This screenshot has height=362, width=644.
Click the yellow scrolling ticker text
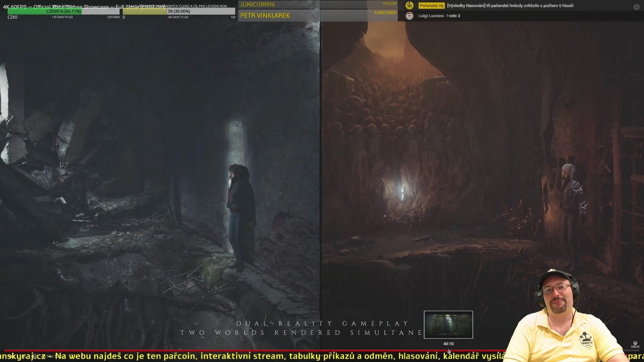point(254,357)
